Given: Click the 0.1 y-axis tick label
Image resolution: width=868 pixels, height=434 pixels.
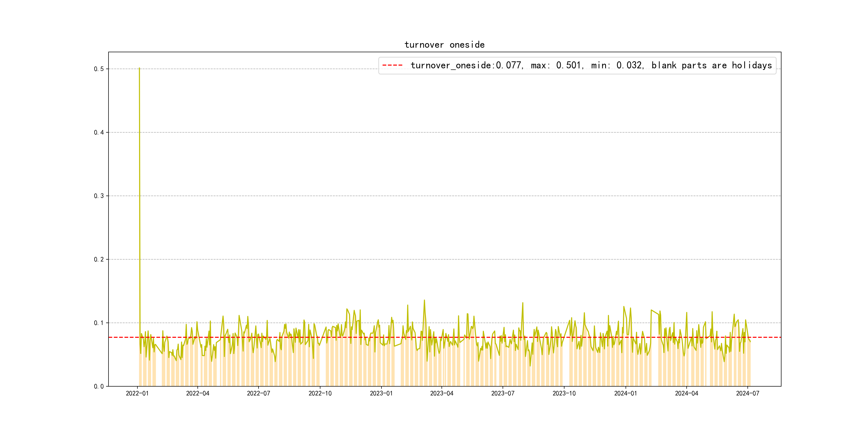Looking at the screenshot, I should coord(99,323).
